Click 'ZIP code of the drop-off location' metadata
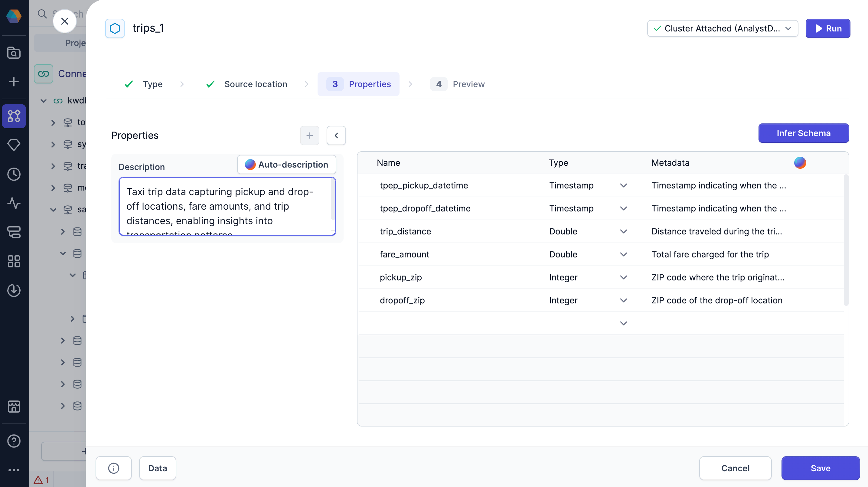The width and height of the screenshot is (868, 487). tap(716, 300)
